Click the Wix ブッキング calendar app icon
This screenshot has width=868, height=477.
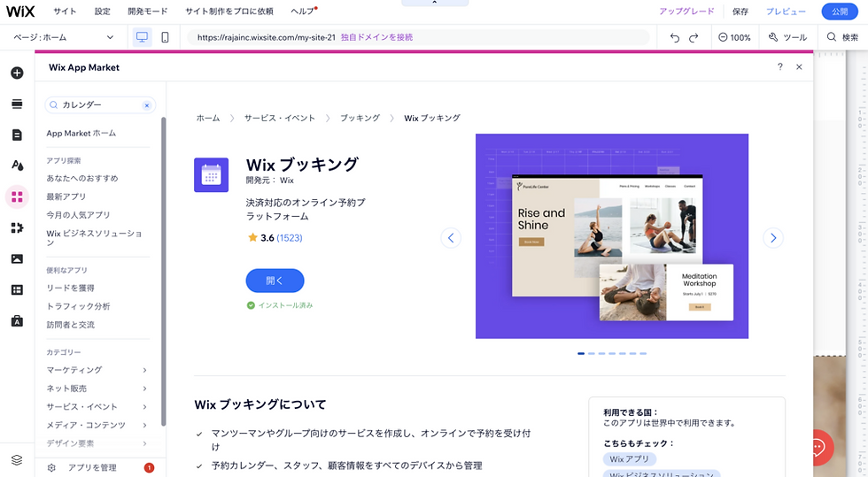tap(211, 175)
